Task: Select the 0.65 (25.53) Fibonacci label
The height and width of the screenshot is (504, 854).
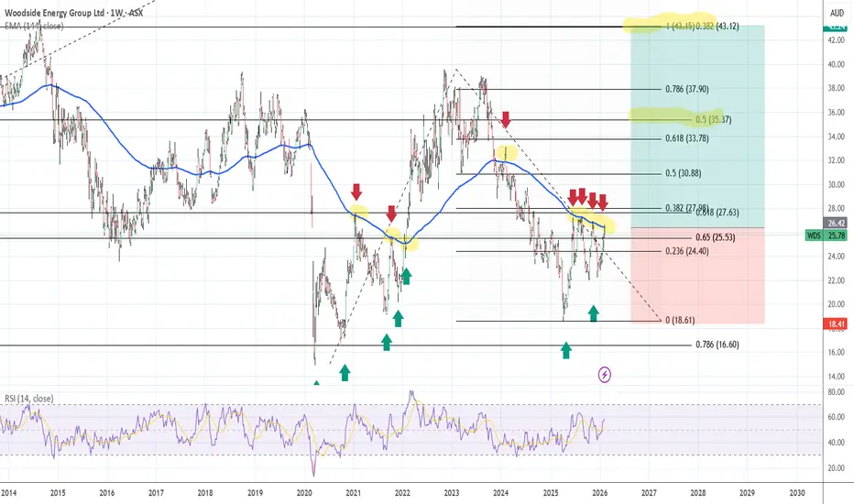Action: tap(715, 237)
